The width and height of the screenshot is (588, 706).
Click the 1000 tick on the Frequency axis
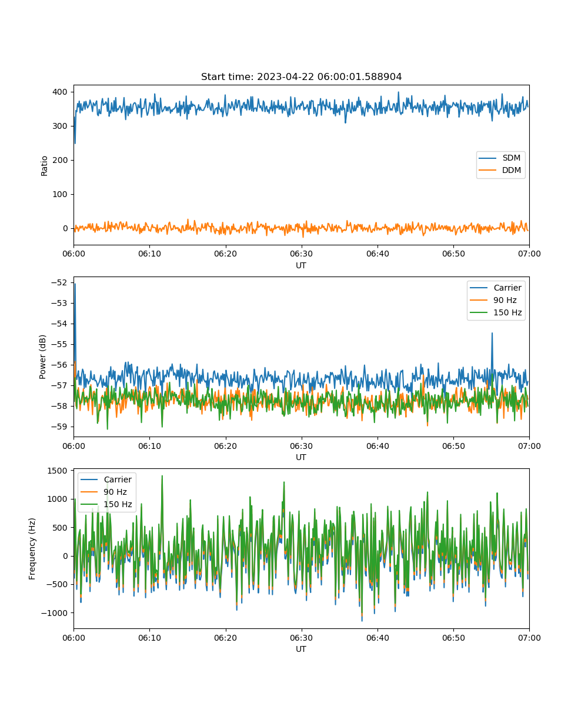59,499
